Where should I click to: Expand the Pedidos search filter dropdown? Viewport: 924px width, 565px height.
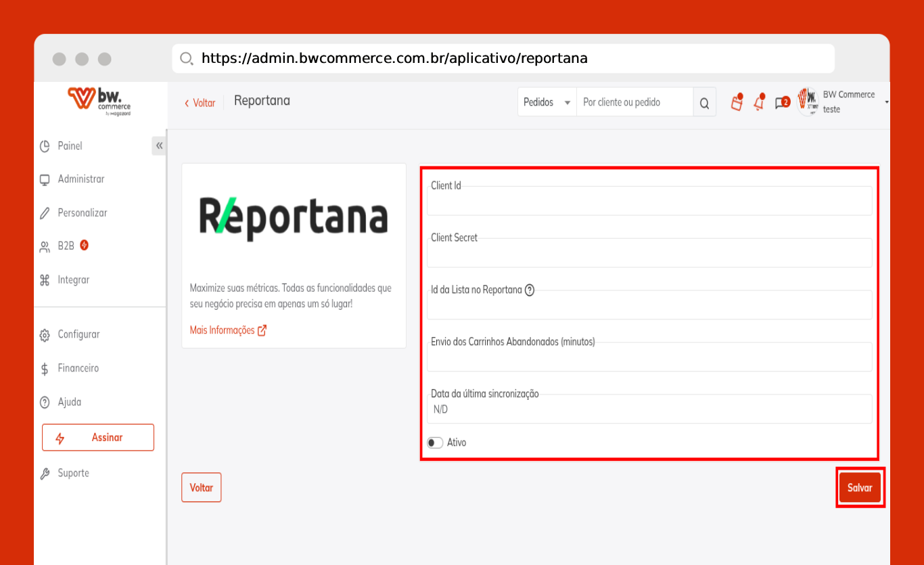click(x=547, y=102)
